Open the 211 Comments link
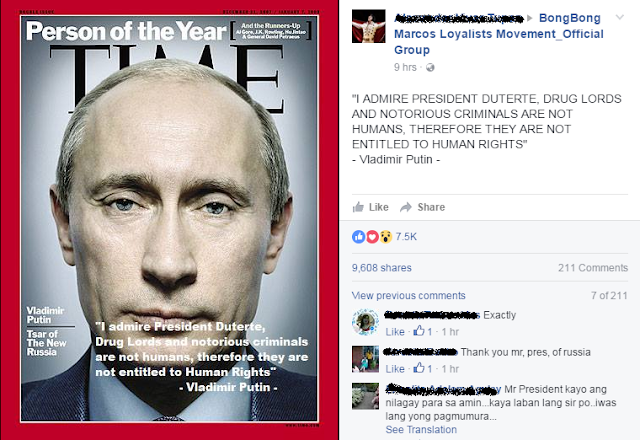 coord(593,268)
